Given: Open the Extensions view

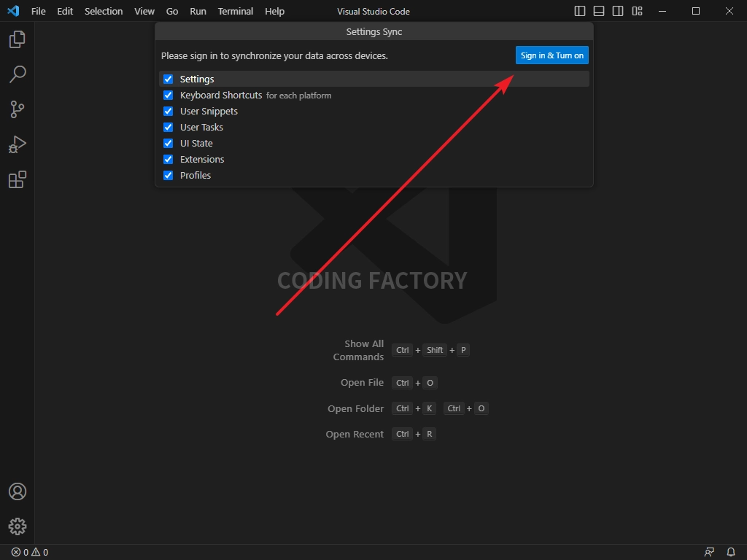Looking at the screenshot, I should (x=18, y=179).
